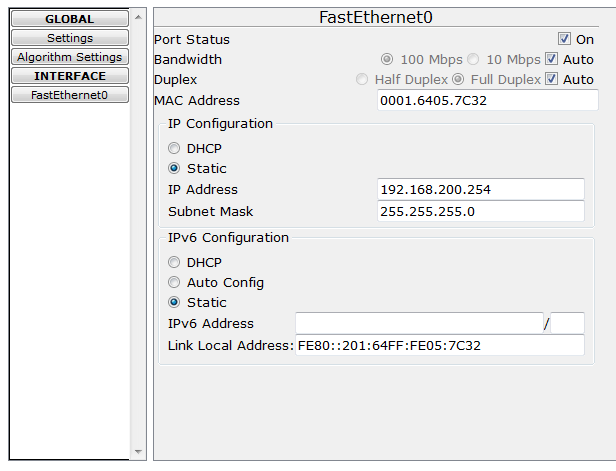Choose Half Duplex mode
616x471 pixels.
pos(362,79)
